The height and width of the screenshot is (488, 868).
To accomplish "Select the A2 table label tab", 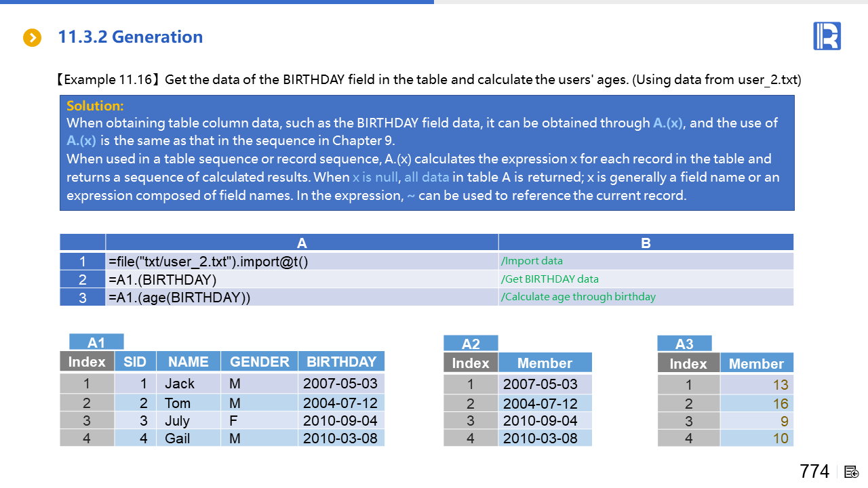I will tap(471, 344).
